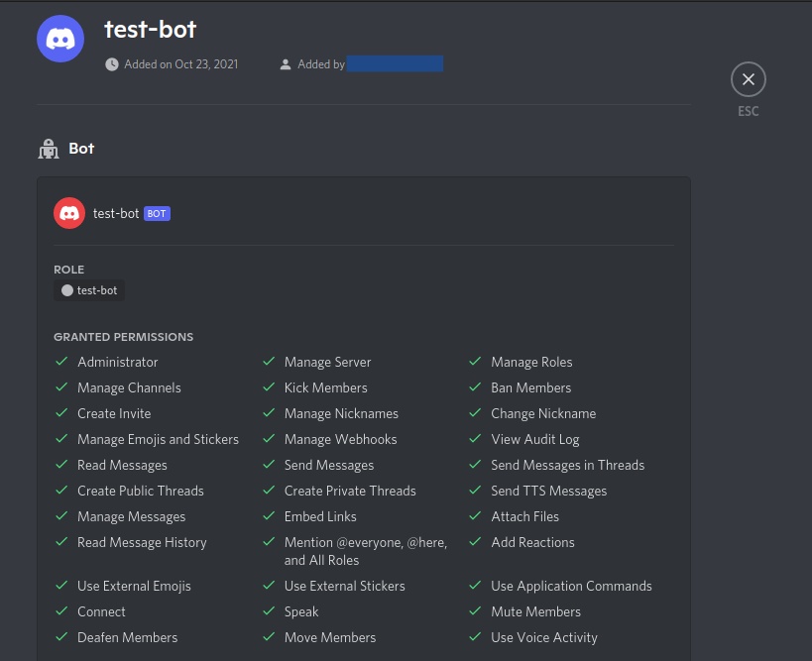The width and height of the screenshot is (812, 661).
Task: Click the GRANTED PERMISSIONS heading
Action: tap(123, 337)
